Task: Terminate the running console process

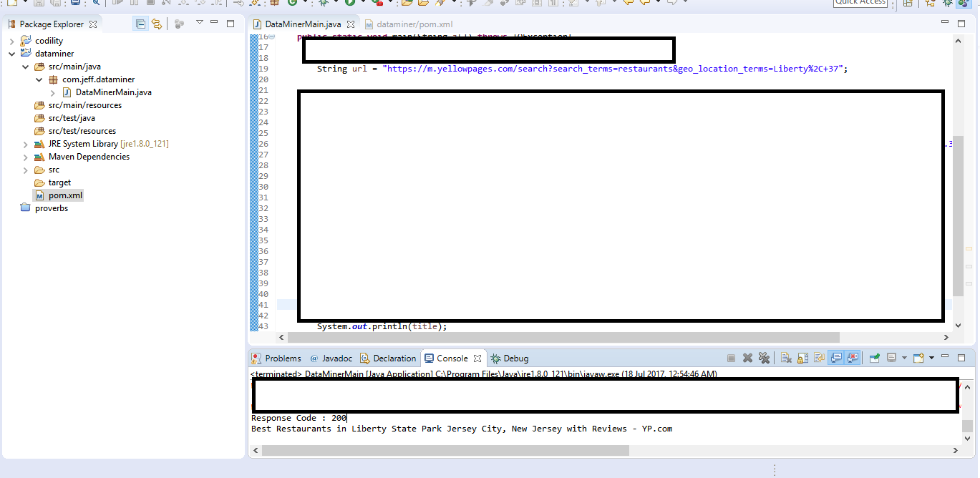Action: coord(731,358)
